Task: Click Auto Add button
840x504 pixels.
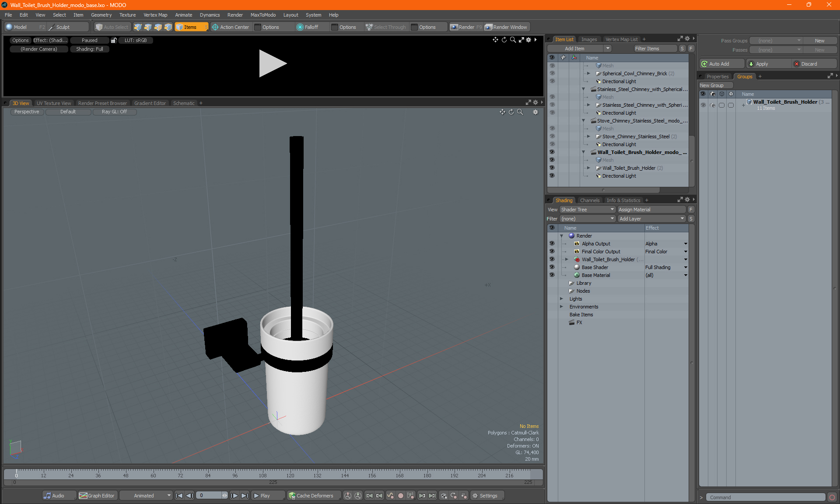Action: pos(721,64)
